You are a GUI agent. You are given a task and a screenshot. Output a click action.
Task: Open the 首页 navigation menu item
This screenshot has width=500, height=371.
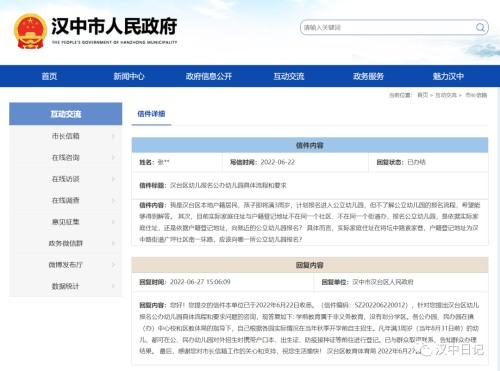point(49,76)
